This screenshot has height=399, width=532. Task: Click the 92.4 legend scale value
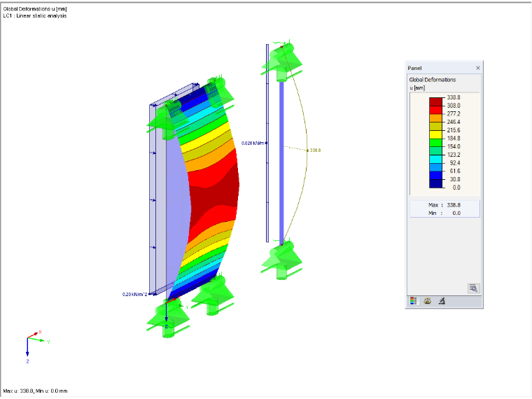455,163
